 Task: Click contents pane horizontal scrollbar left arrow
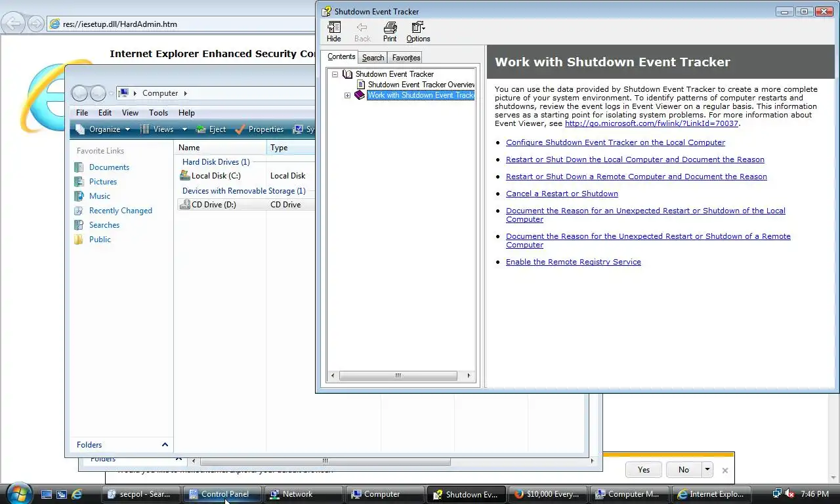click(x=333, y=375)
